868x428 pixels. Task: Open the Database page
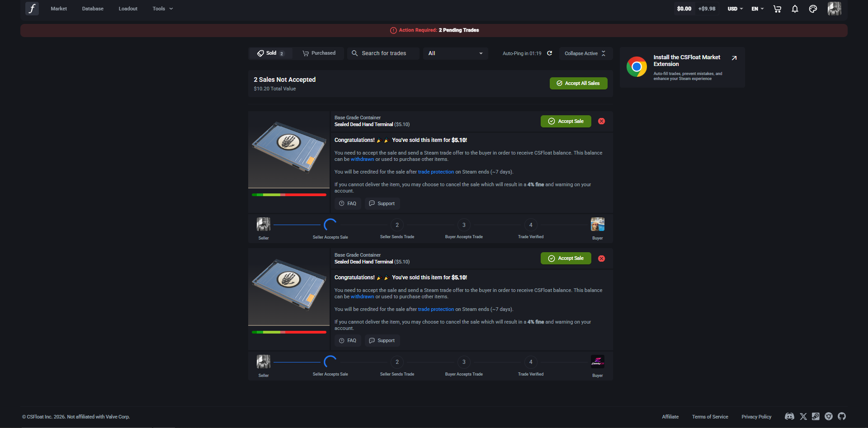[x=93, y=9]
